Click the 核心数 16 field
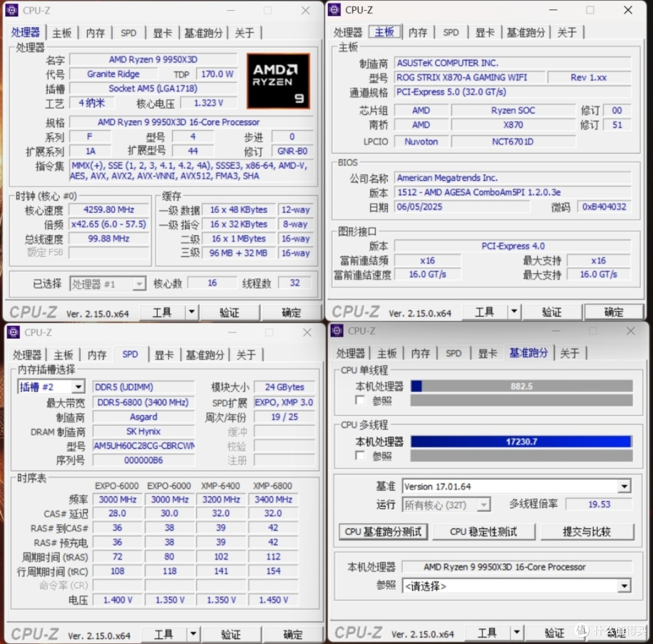653x644 pixels. point(212,283)
